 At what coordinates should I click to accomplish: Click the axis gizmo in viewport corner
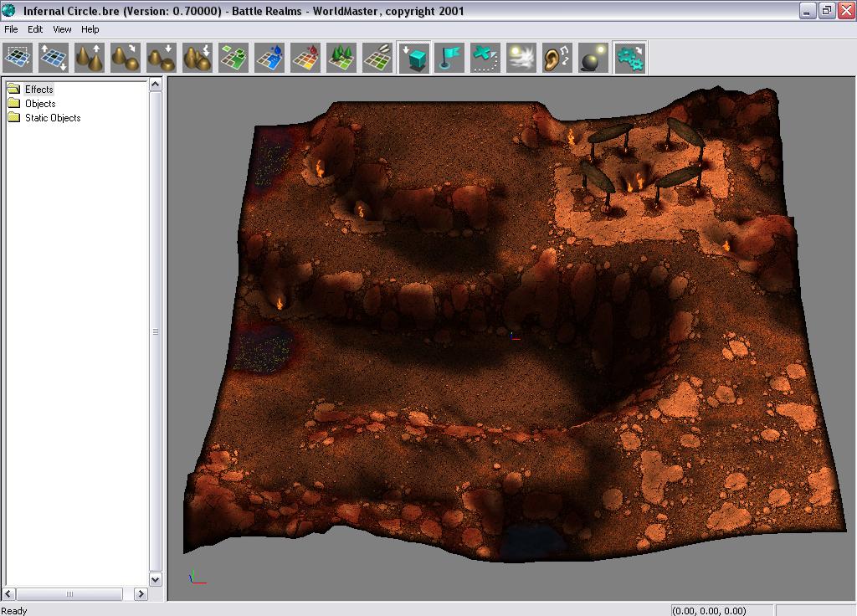[x=197, y=577]
